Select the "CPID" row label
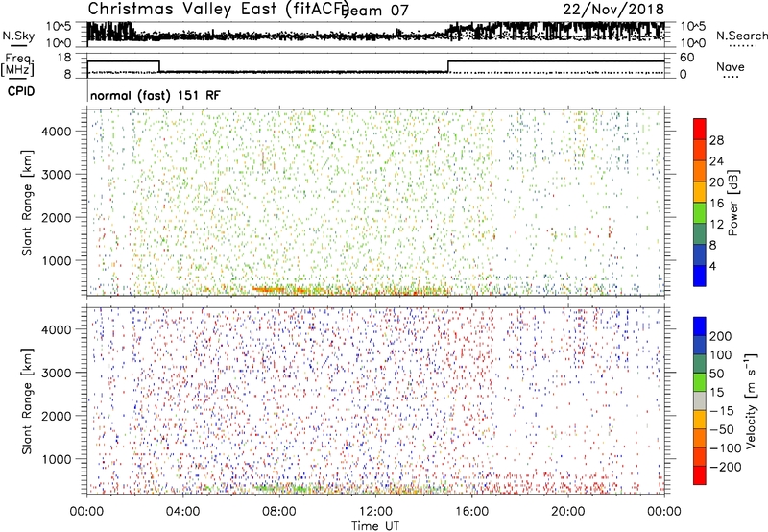 point(21,91)
